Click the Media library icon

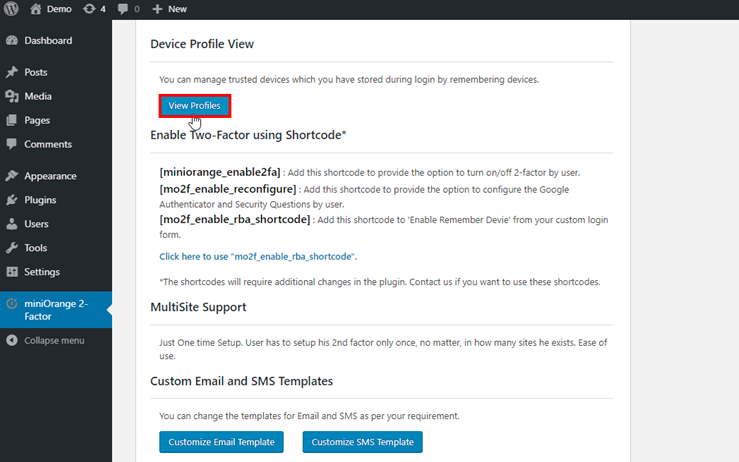click(x=12, y=96)
